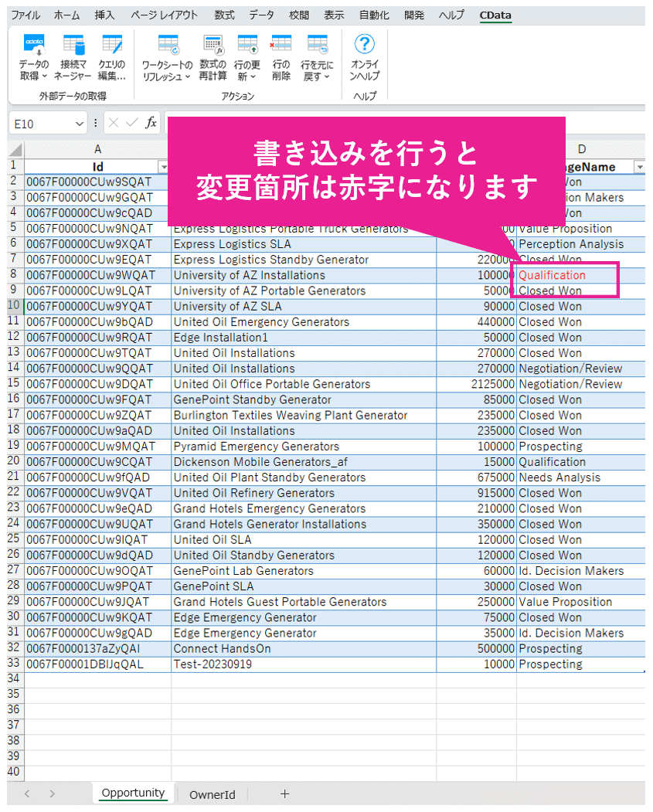
Task: Switch to the データ ribbon tab
Action: pyautogui.click(x=261, y=15)
